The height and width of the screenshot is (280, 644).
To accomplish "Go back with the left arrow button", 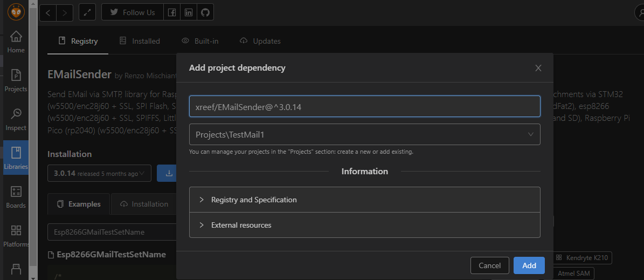I will (x=48, y=12).
